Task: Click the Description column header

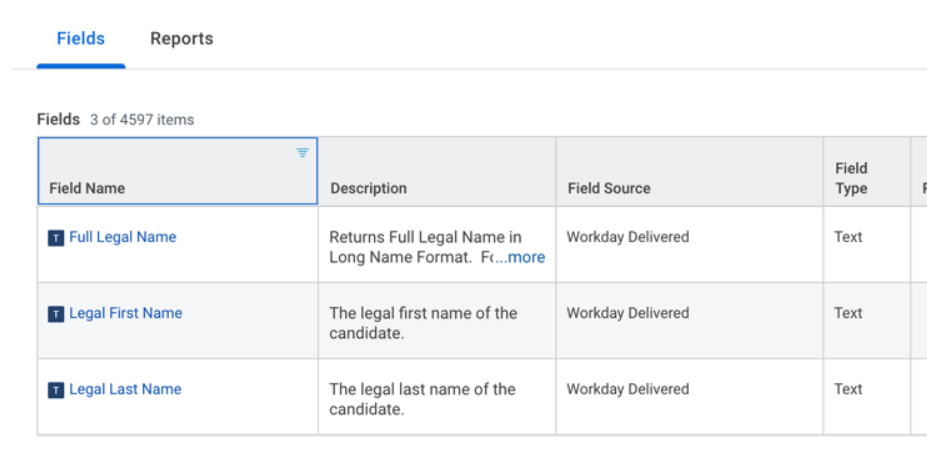Action: 368,188
